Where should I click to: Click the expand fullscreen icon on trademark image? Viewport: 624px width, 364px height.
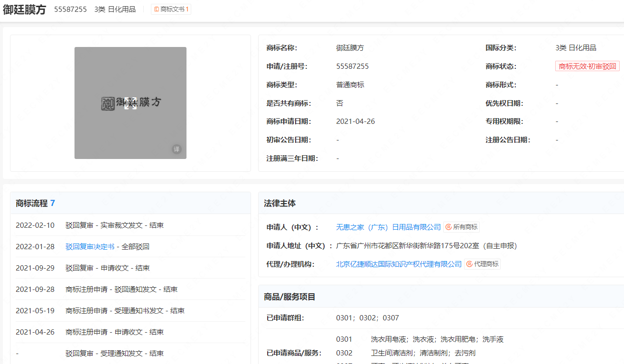pyautogui.click(x=130, y=103)
